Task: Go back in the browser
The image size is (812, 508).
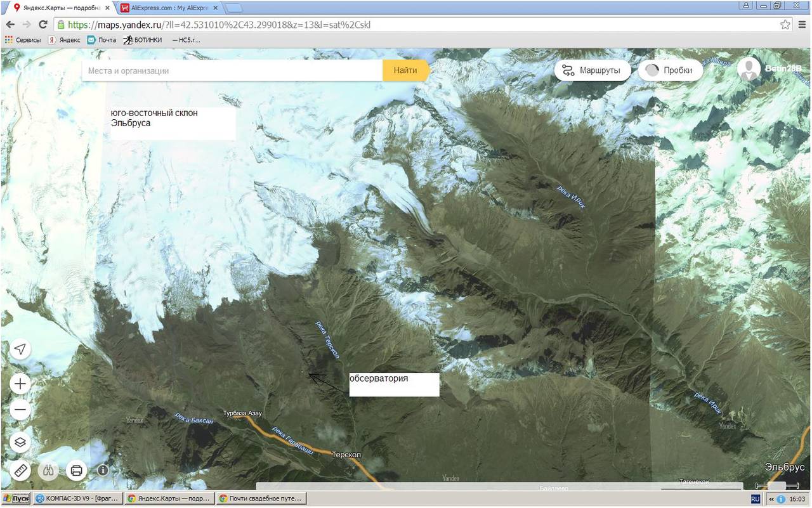Action: pyautogui.click(x=10, y=25)
